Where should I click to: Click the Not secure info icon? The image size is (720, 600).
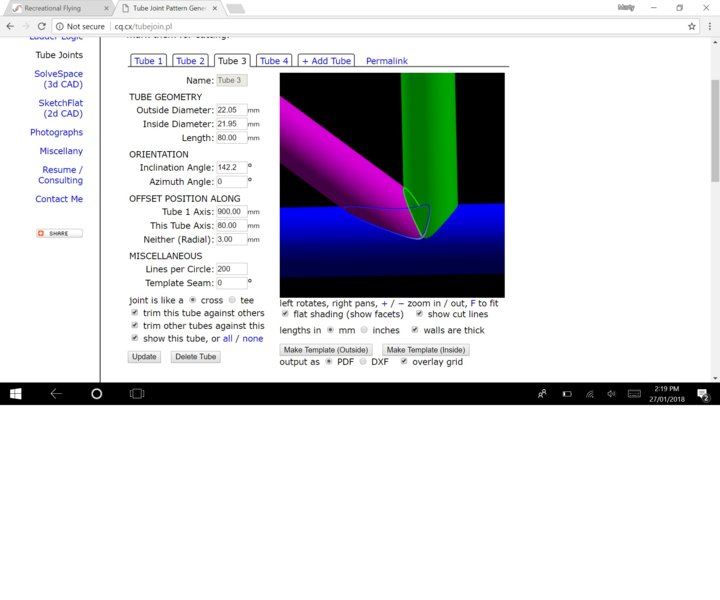point(60,27)
